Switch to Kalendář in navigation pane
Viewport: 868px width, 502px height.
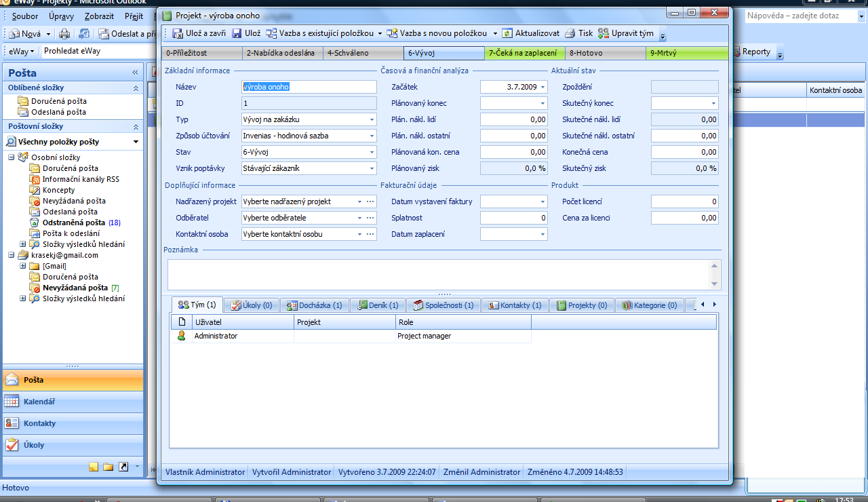point(72,402)
